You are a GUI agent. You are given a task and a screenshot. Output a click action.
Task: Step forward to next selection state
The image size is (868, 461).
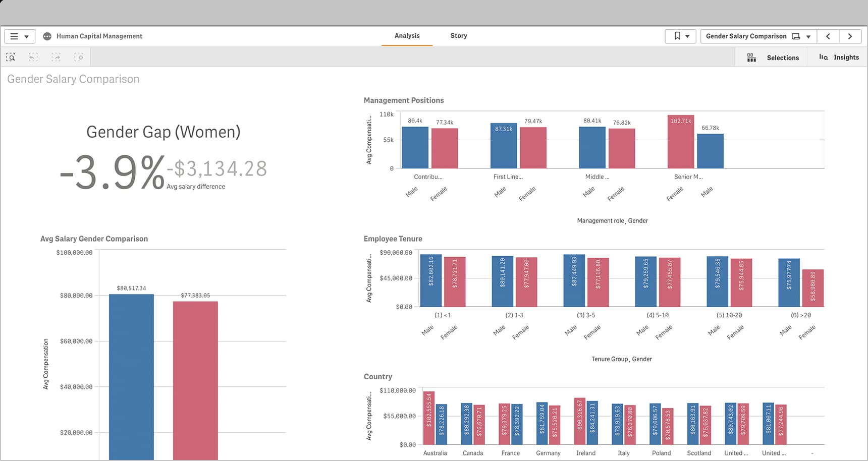56,57
